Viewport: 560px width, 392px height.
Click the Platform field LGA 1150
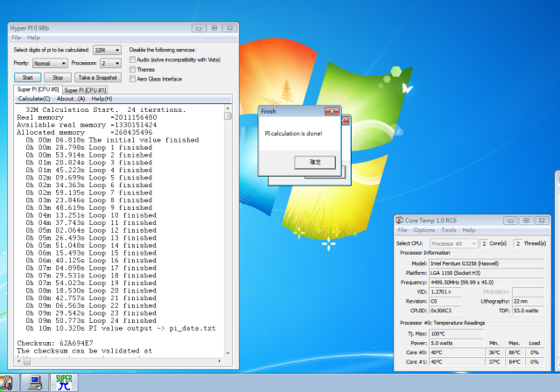(x=486, y=273)
